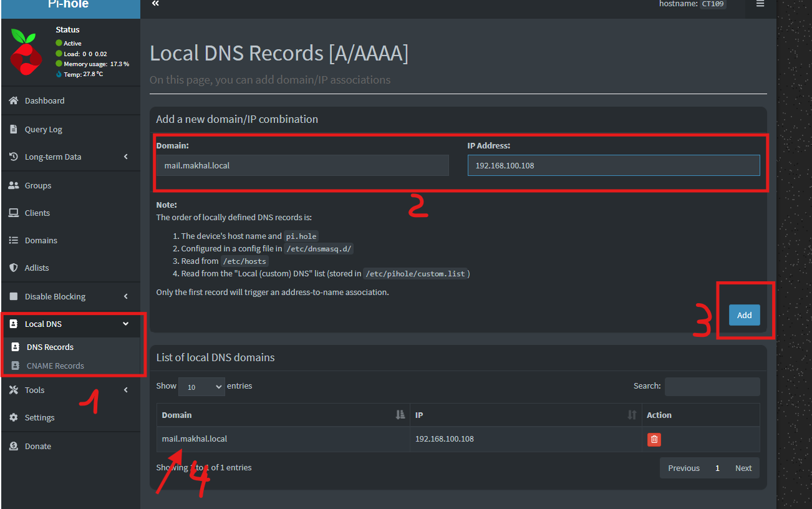Click the /etc/pihole/custom.list path text
812x509 pixels.
point(416,273)
